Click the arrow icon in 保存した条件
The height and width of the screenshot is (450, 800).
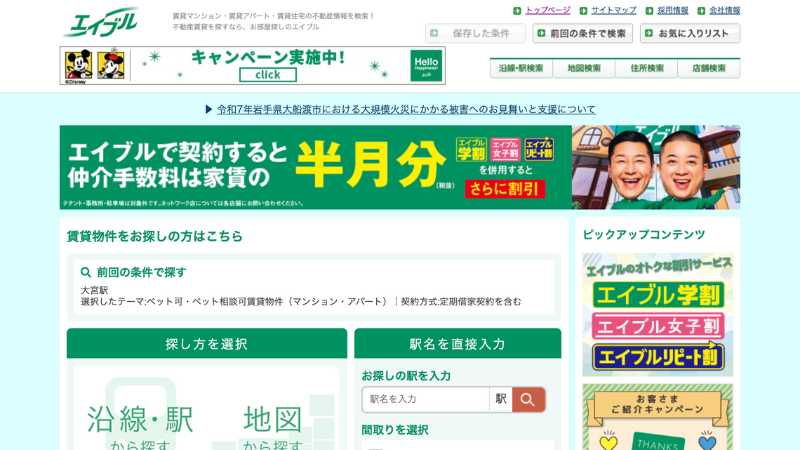[434, 33]
